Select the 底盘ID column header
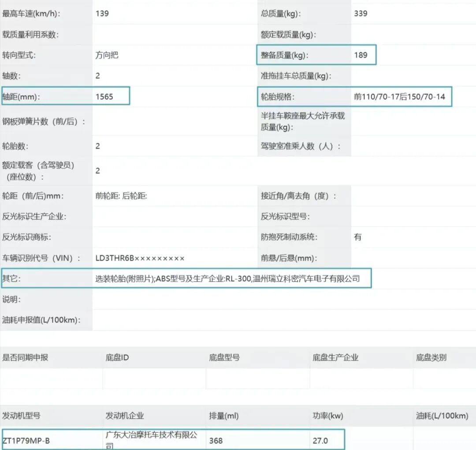 (117, 358)
